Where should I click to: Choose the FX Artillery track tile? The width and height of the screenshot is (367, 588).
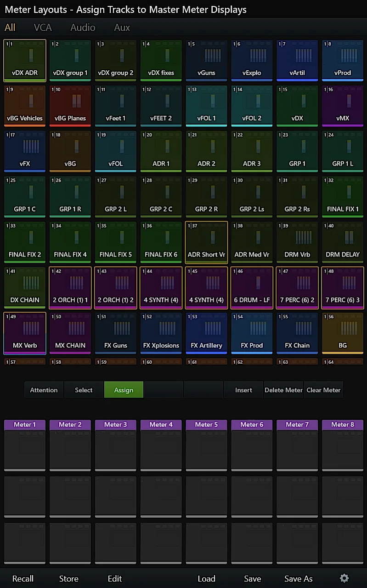pyautogui.click(x=207, y=334)
